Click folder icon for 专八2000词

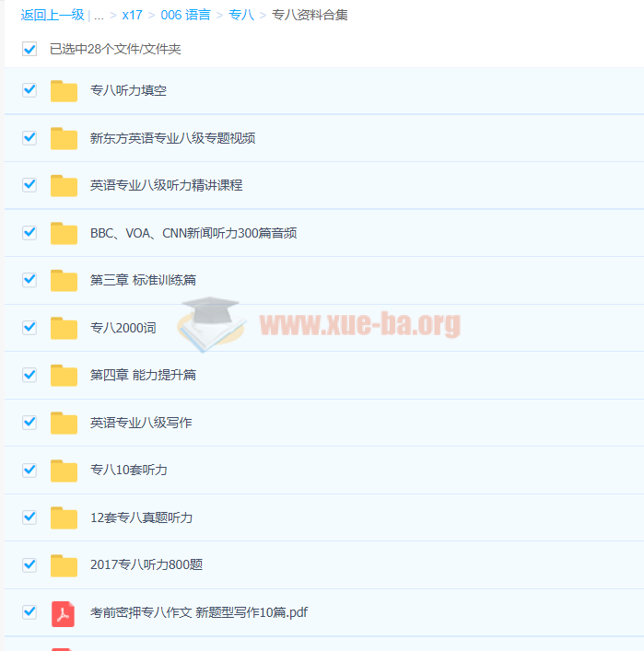tap(64, 328)
